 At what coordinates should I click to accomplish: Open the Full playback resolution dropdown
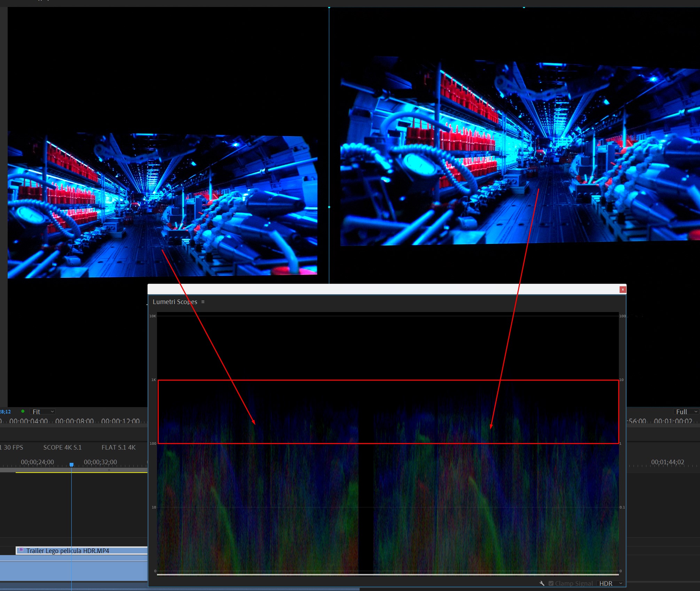686,412
